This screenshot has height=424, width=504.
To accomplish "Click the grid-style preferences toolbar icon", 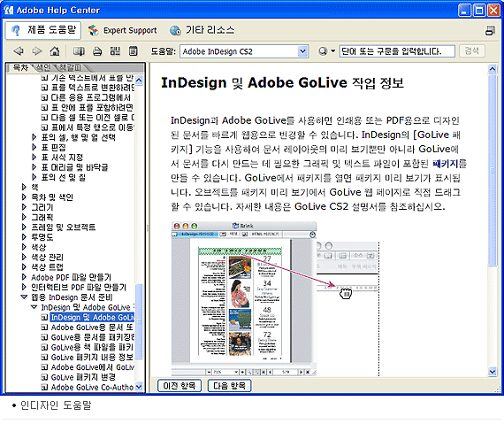I will pos(115,51).
